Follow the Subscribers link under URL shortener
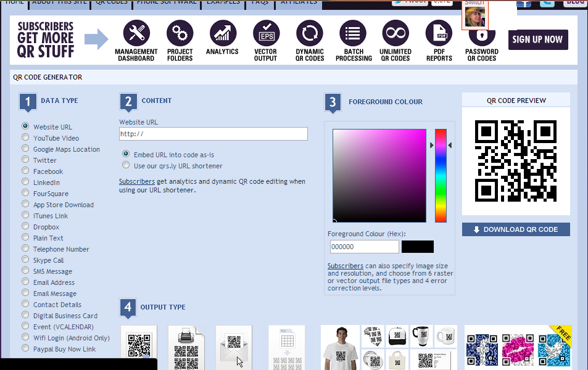This screenshot has height=370, width=588. 137,181
